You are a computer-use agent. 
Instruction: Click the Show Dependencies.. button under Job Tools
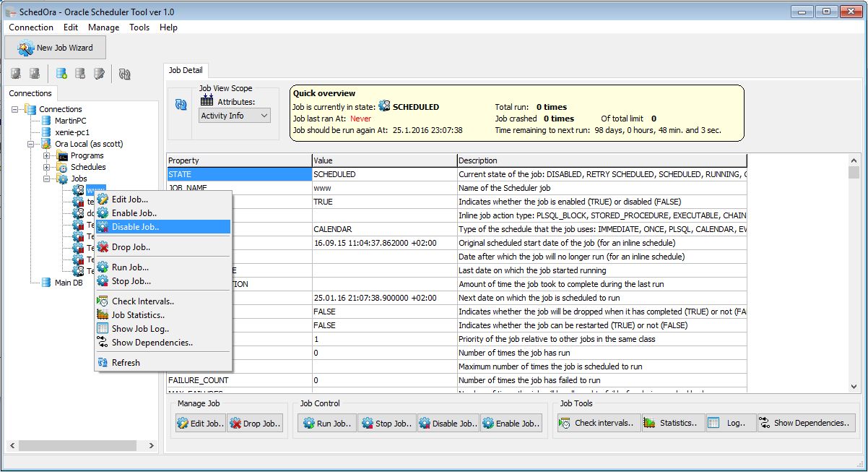[806, 424]
